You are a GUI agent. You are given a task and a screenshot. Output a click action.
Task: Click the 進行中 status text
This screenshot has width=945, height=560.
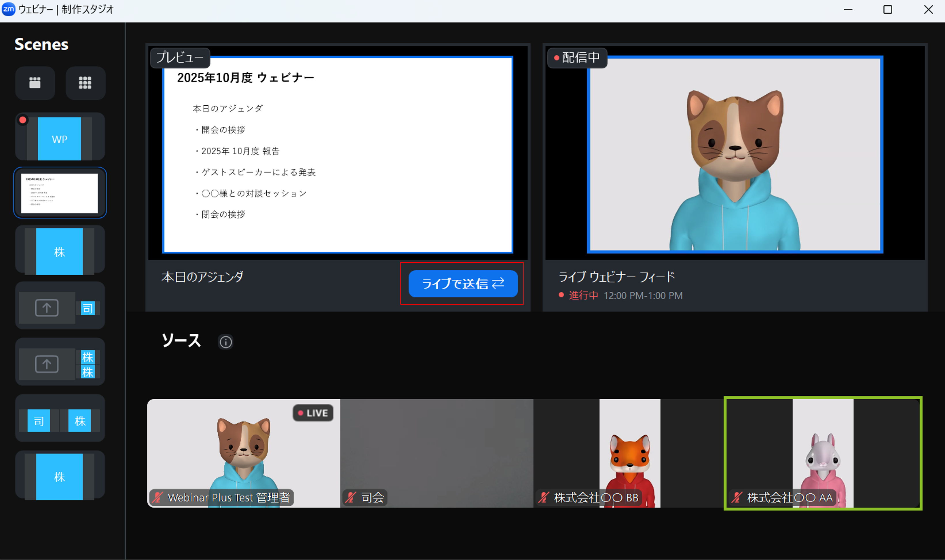point(583,295)
